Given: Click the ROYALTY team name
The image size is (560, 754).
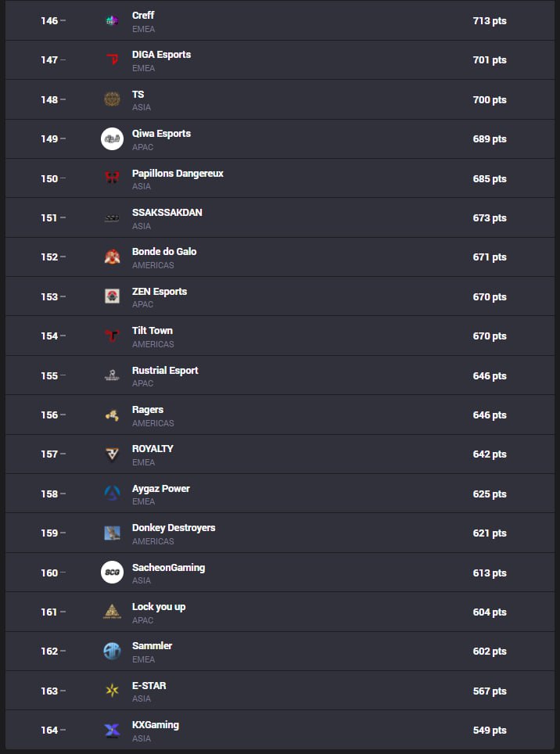Looking at the screenshot, I should click(x=153, y=449).
